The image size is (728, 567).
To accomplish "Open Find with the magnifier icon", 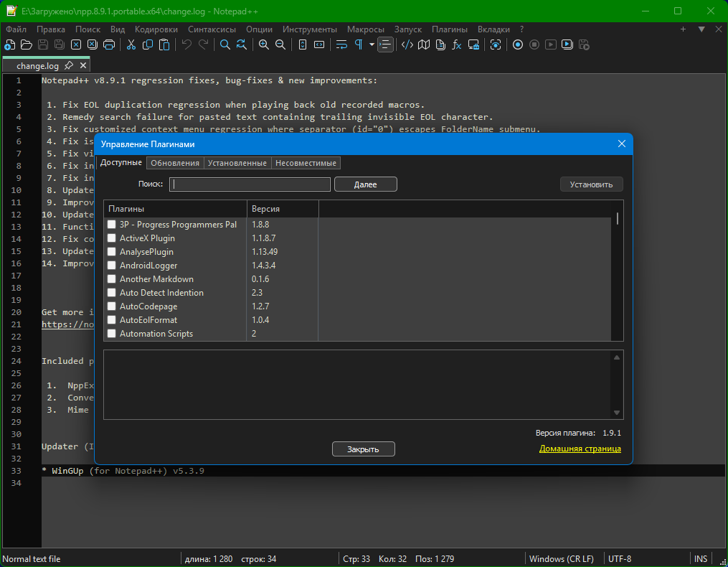I will 224,44.
